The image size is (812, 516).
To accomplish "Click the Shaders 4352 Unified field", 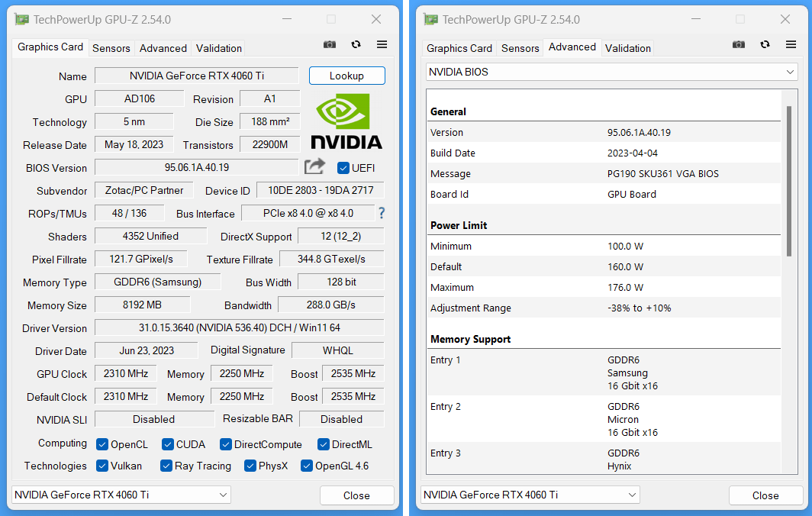I will pyautogui.click(x=150, y=236).
